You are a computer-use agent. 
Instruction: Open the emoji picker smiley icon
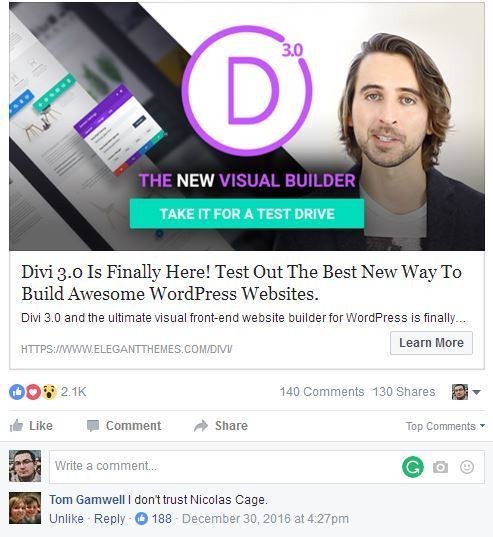pyautogui.click(x=467, y=467)
